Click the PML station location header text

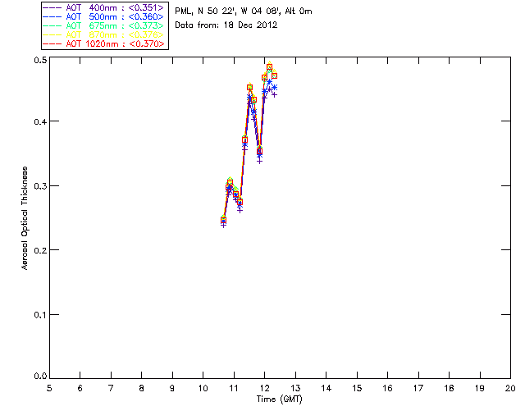[x=244, y=11]
